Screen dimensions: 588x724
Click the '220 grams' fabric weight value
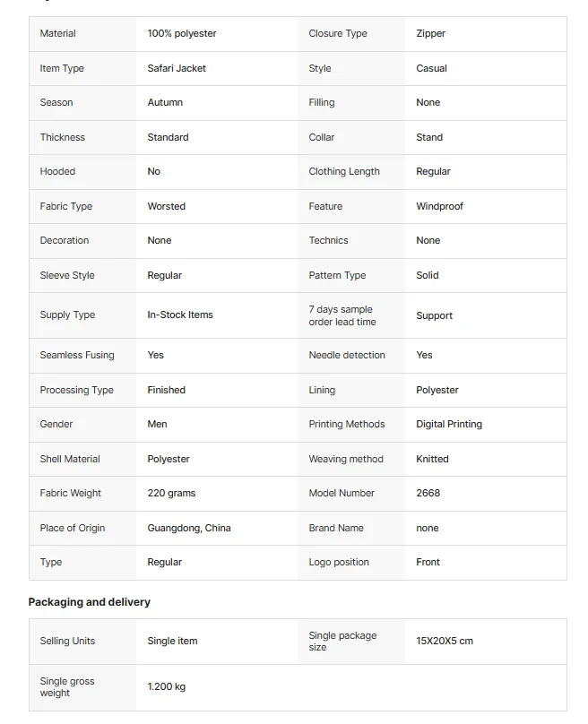click(x=171, y=493)
